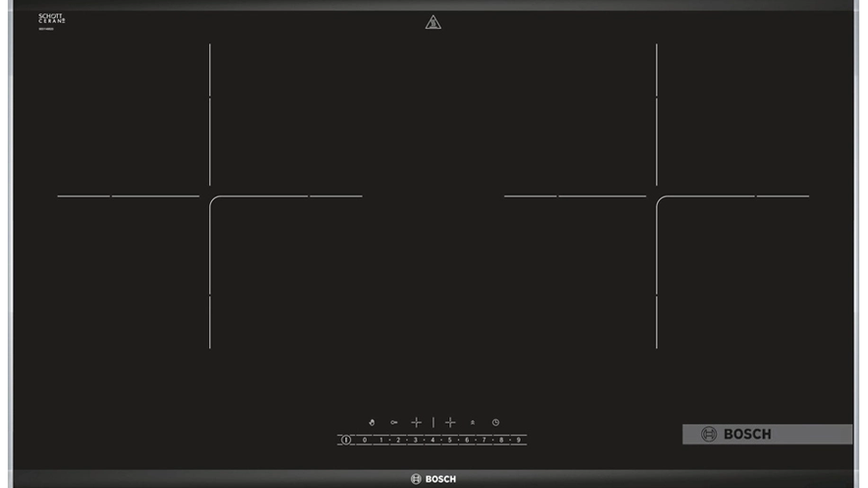This screenshot has height=488, width=868.
Task: Select the right cooking zone cross icon
Action: 450,422
